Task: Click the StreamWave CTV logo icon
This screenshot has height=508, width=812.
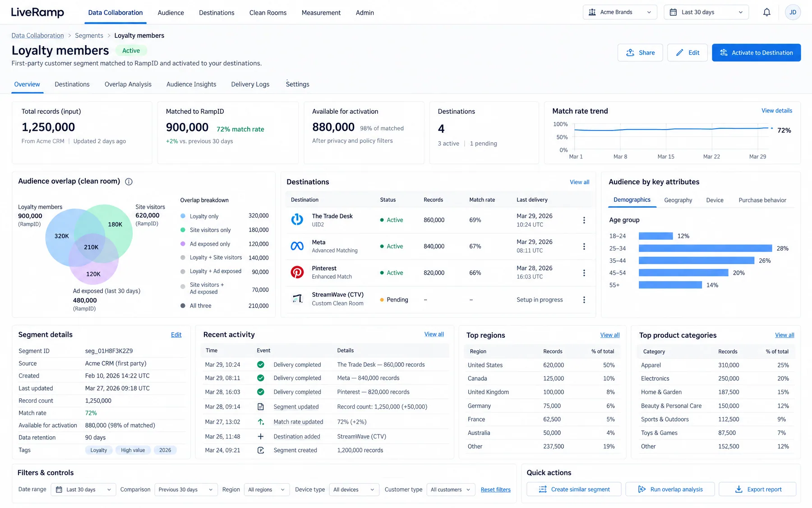Action: coord(297,298)
